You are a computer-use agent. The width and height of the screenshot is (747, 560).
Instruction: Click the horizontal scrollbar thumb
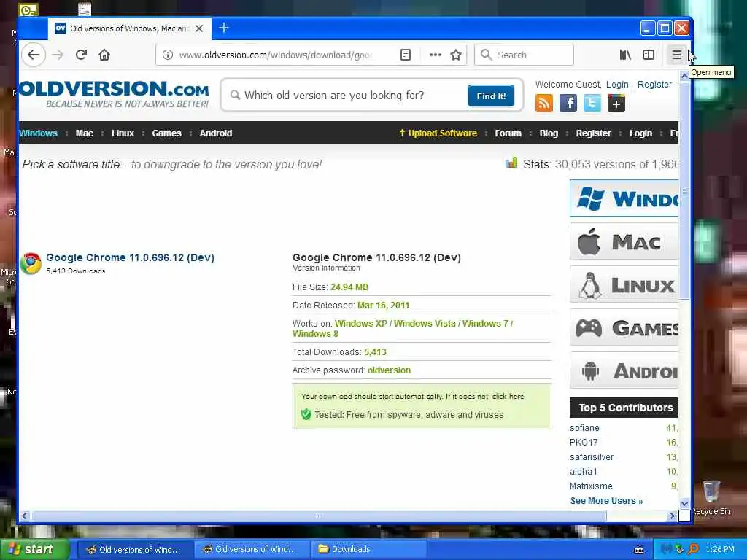click(x=319, y=516)
